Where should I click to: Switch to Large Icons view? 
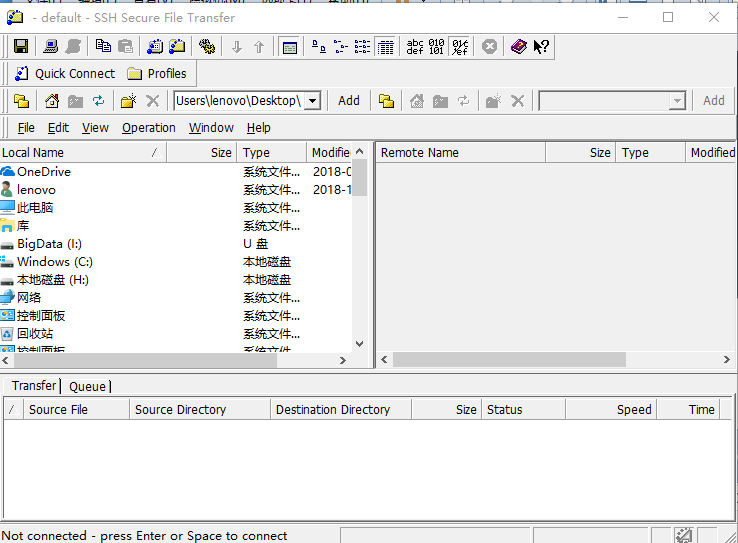pyautogui.click(x=319, y=47)
